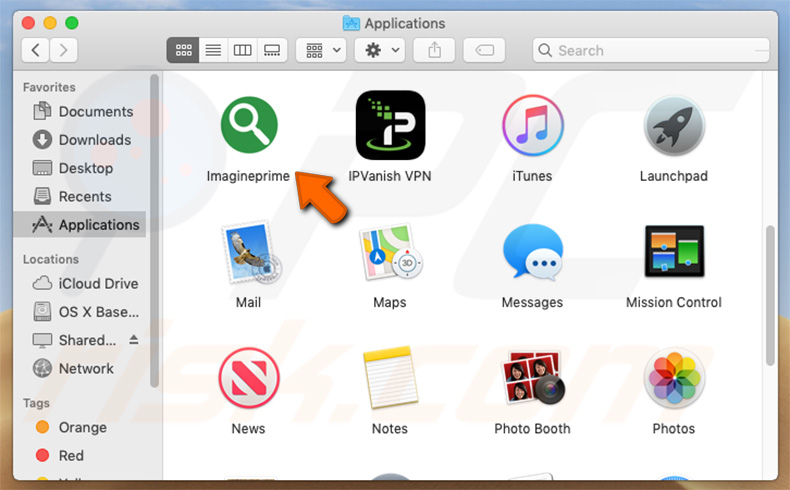Select the Photo Booth icon
Screen dimensions: 790x490
[534, 377]
